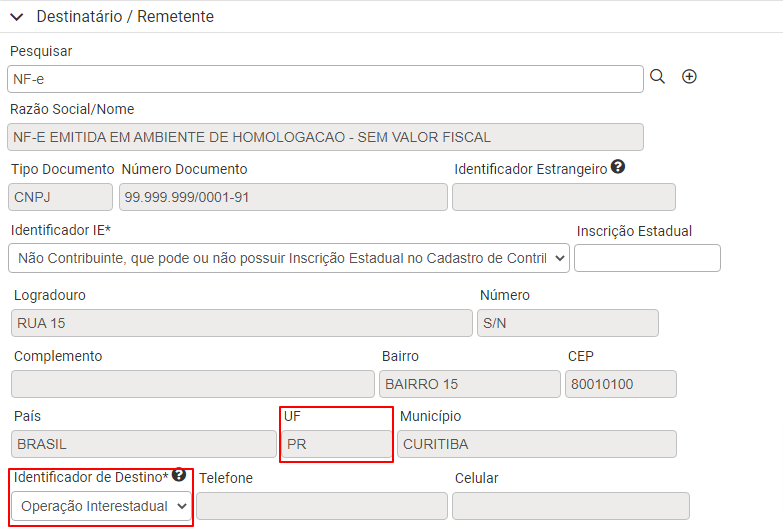Click the Identificador Estrangeiro field
This screenshot has height=531, width=783.
564,197
